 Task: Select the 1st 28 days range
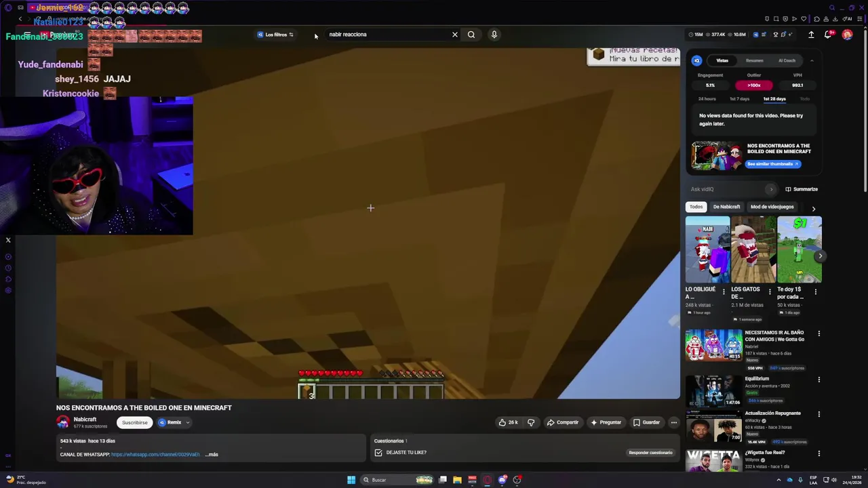click(x=774, y=99)
